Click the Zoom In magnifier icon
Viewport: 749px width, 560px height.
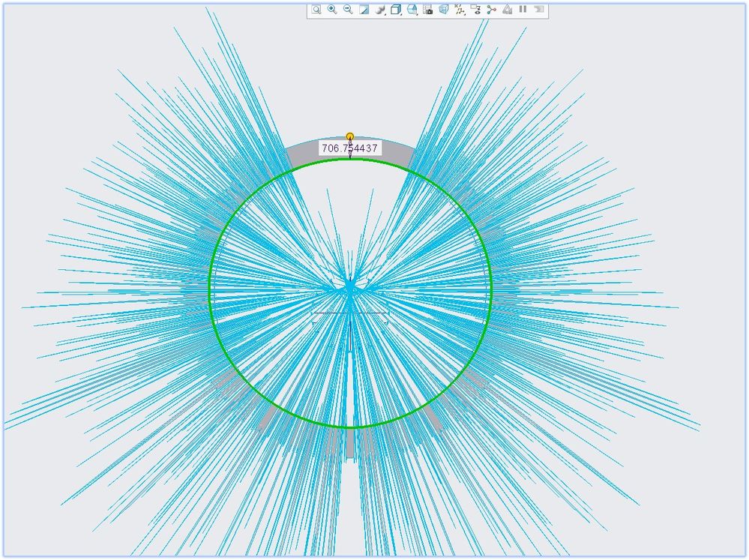coord(332,10)
